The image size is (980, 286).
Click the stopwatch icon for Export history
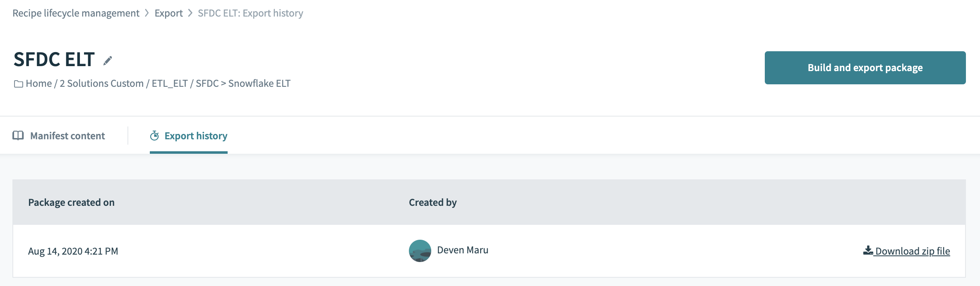154,136
